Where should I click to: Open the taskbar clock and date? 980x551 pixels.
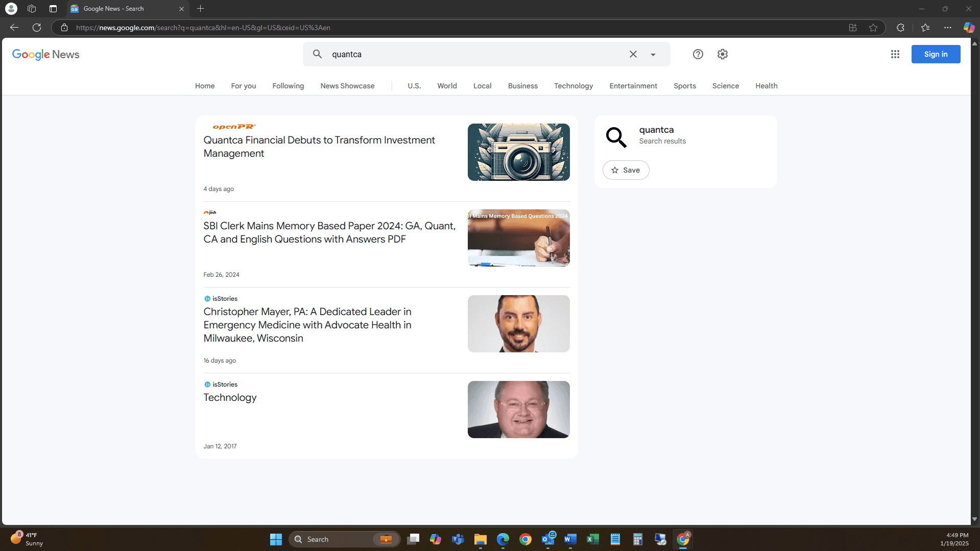pyautogui.click(x=954, y=539)
